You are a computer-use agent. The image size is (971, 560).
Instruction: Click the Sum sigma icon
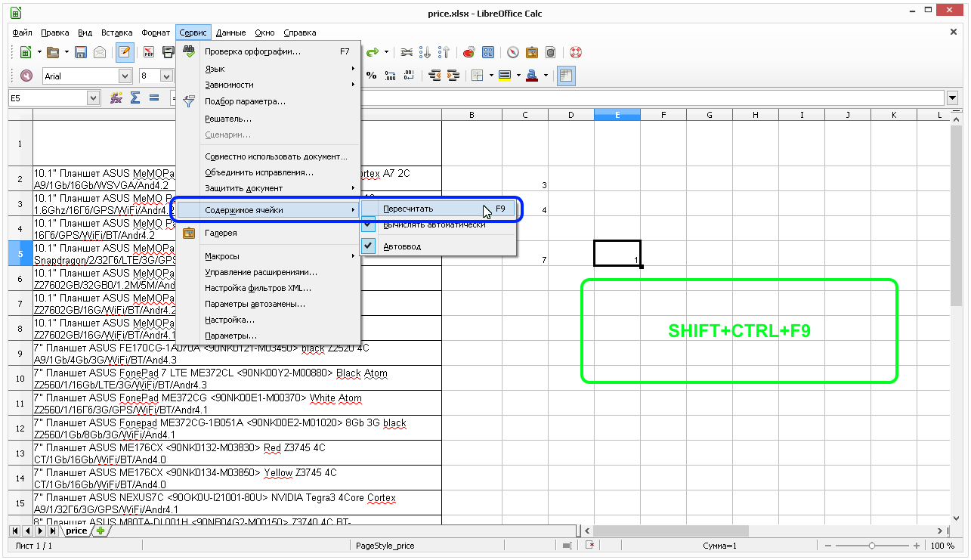tap(135, 97)
